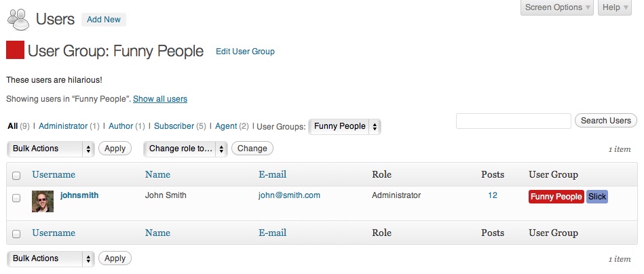Expand the Help tab

(615, 7)
